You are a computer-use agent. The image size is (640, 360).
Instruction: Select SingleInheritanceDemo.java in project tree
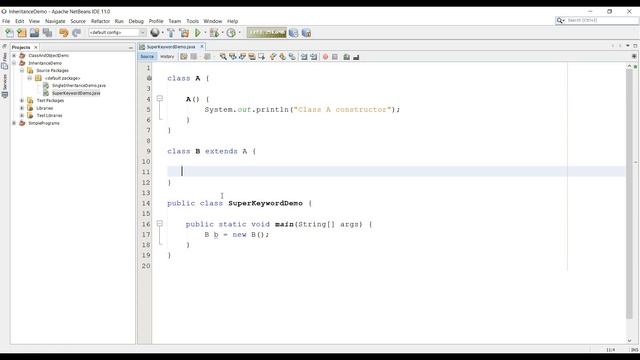click(x=79, y=85)
